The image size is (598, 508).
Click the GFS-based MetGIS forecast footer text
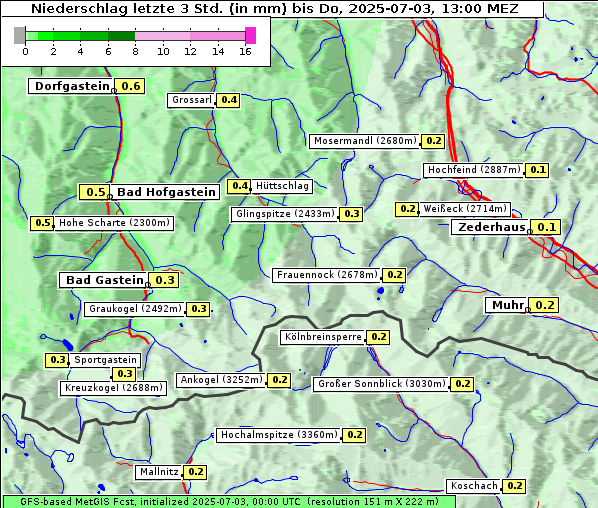[x=229, y=502]
